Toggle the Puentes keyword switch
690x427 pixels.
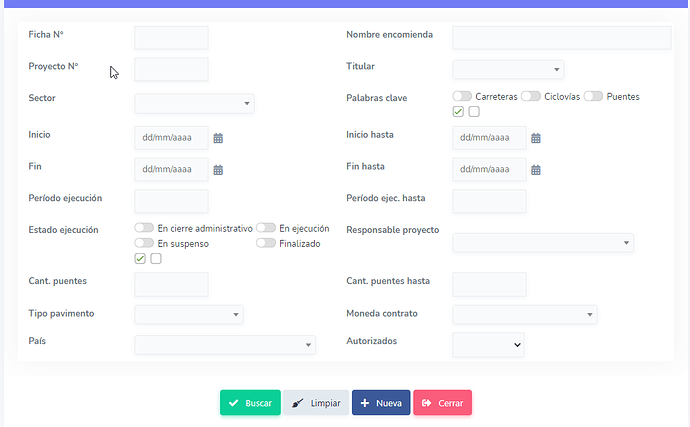pos(593,96)
